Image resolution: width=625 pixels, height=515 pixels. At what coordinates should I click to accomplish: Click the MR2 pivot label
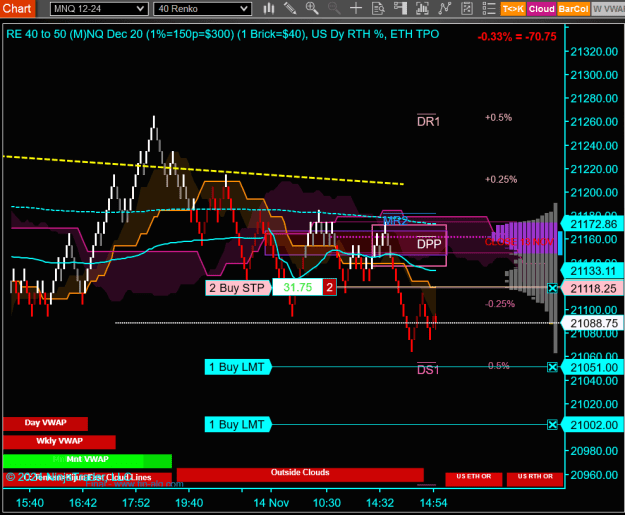click(395, 220)
